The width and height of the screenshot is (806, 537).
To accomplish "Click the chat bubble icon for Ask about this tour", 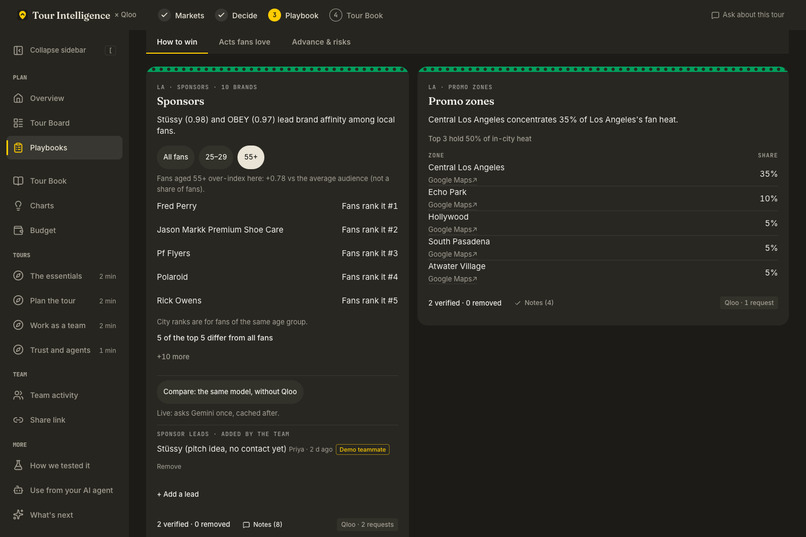I will click(x=715, y=15).
